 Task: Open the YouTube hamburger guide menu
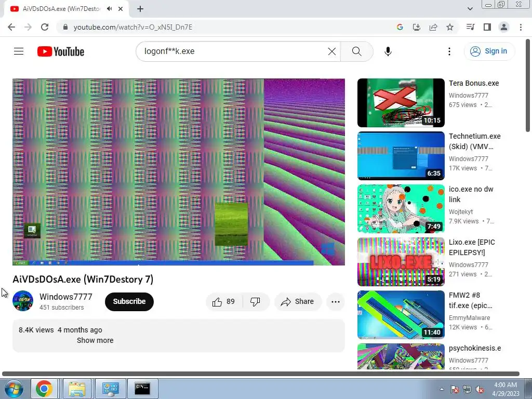[19, 51]
